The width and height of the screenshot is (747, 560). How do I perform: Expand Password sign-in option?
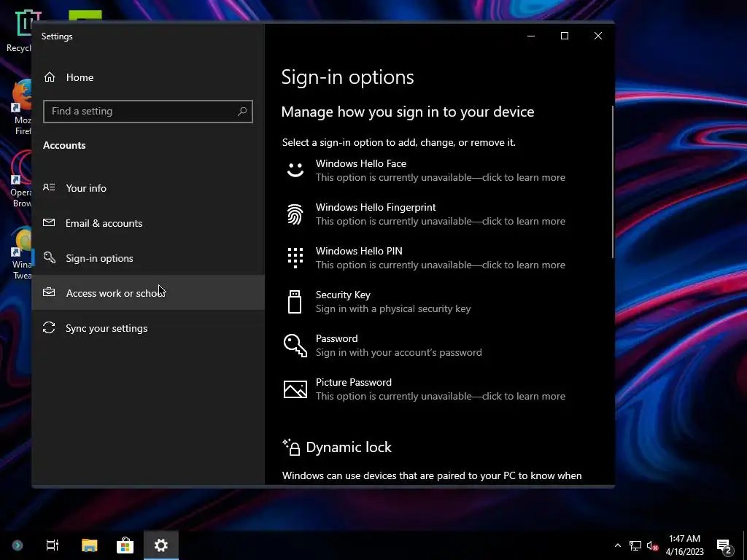click(x=438, y=346)
